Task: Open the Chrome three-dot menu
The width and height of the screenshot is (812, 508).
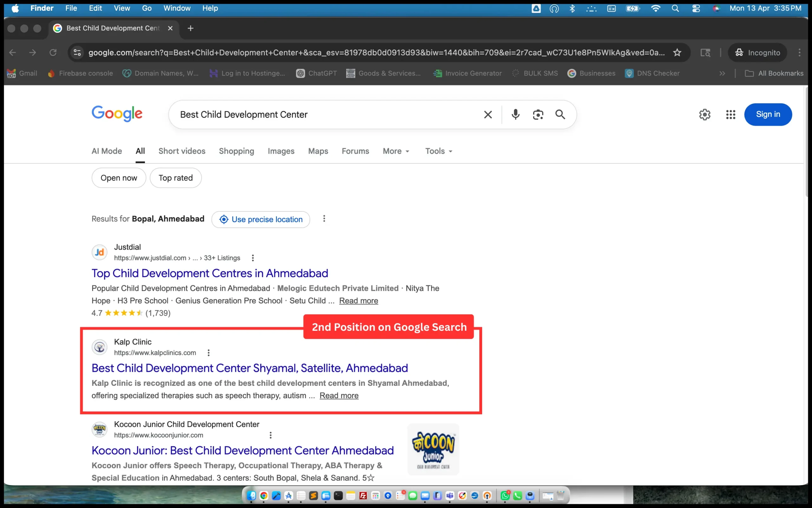Action: click(800, 52)
